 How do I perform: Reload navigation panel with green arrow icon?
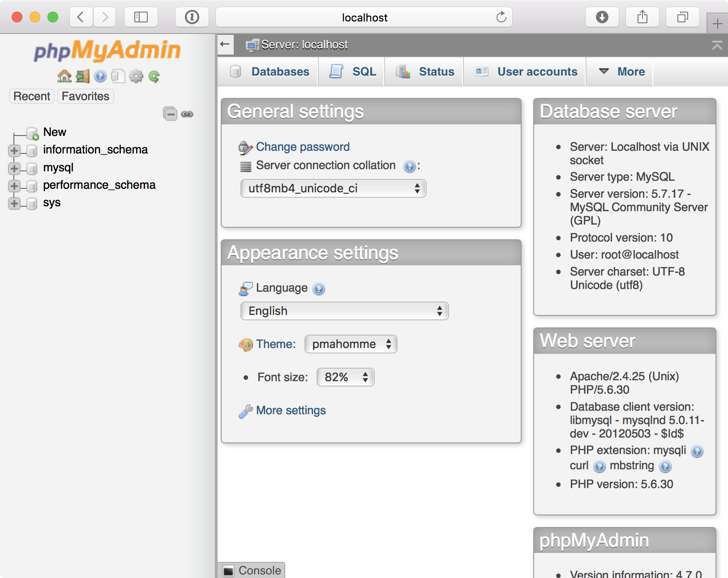coord(154,76)
